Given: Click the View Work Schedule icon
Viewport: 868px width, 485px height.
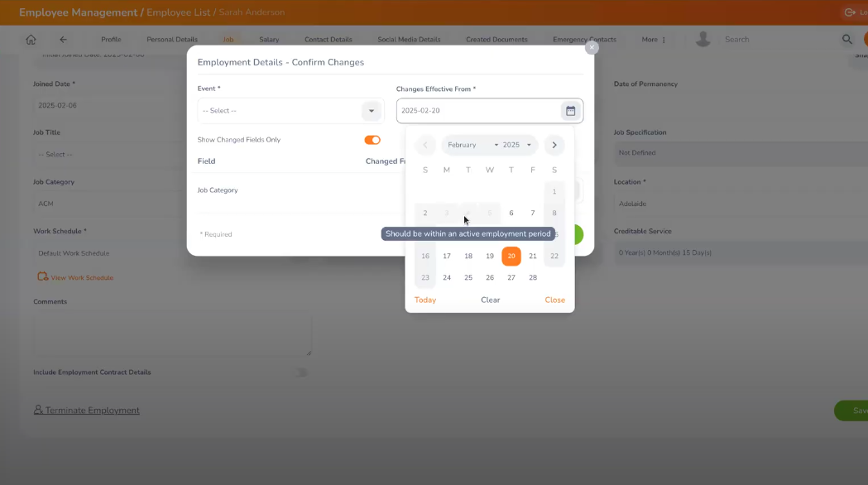Looking at the screenshot, I should pyautogui.click(x=43, y=276).
